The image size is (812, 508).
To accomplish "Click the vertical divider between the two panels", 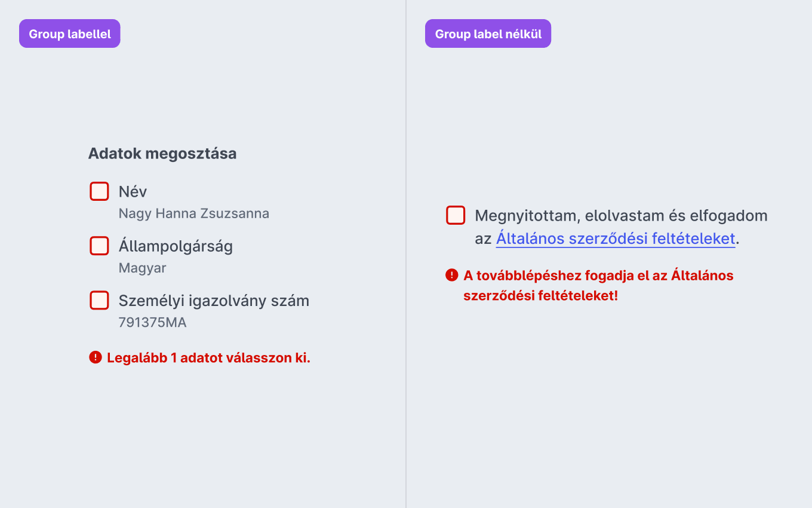I will coord(406,254).
